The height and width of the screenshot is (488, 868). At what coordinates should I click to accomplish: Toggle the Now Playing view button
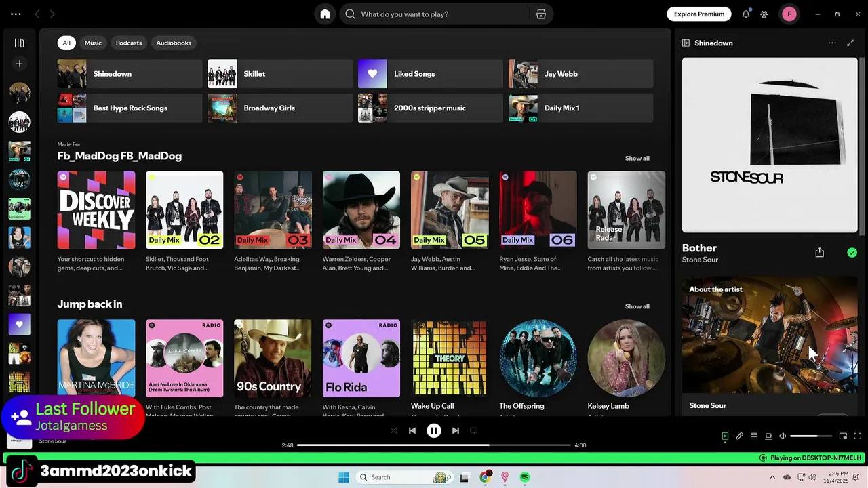[x=725, y=436]
